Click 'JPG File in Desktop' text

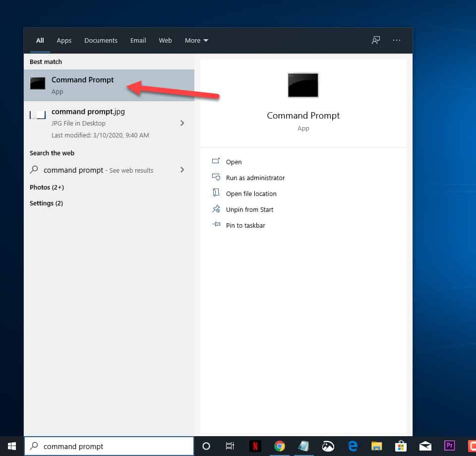pyautogui.click(x=78, y=124)
